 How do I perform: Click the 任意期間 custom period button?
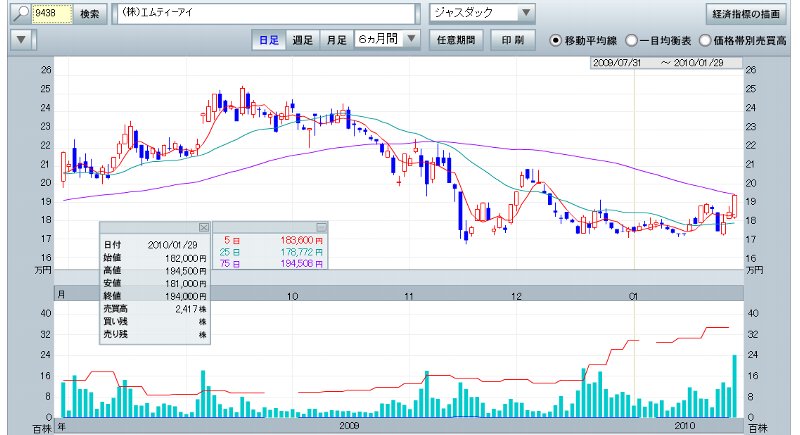click(456, 40)
